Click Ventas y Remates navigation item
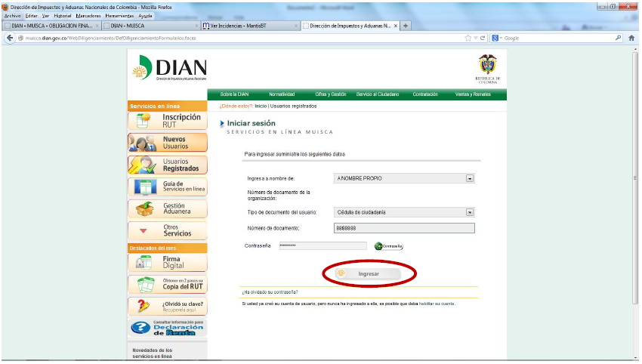Screen dimensions: 642x364 [473, 94]
